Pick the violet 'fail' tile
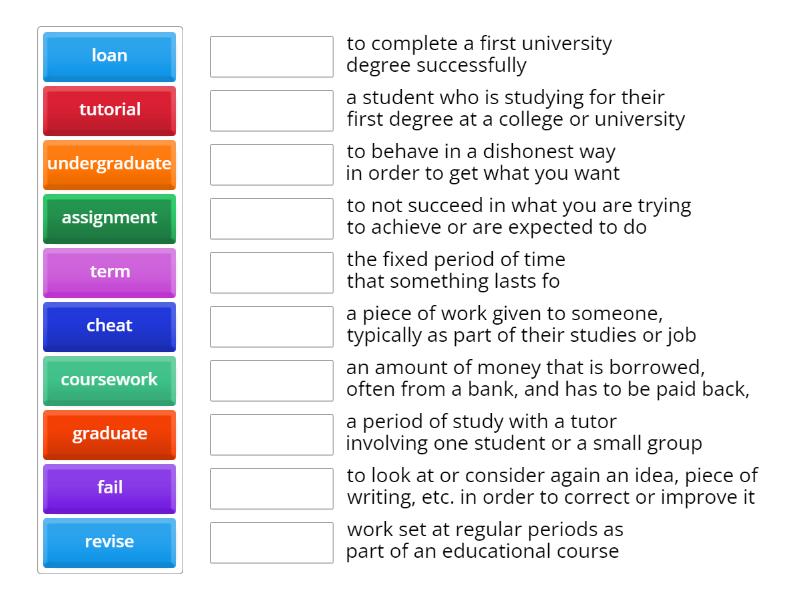 pos(110,488)
